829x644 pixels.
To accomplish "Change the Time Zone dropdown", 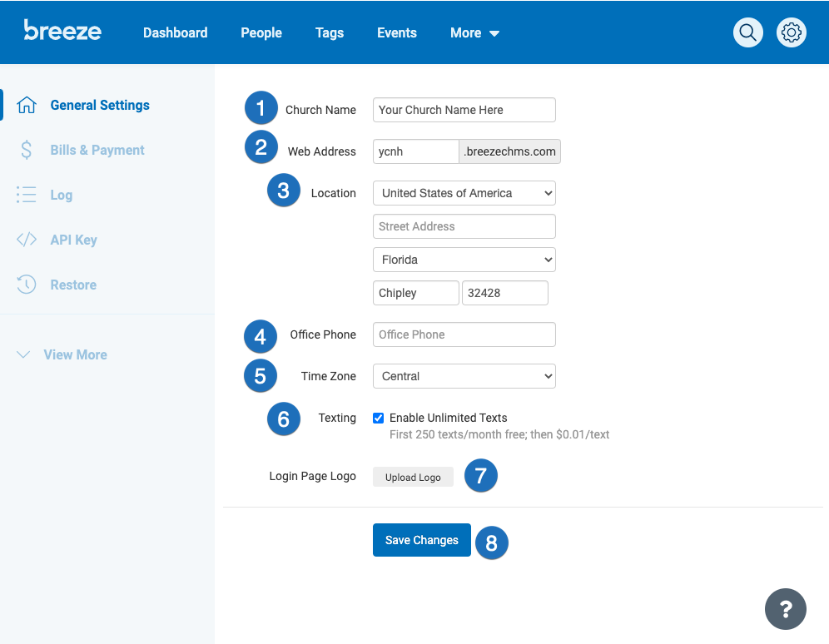I will pyautogui.click(x=464, y=375).
